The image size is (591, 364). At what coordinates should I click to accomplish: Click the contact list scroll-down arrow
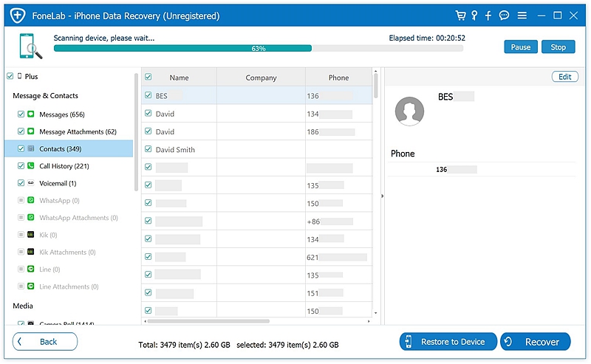tap(375, 313)
